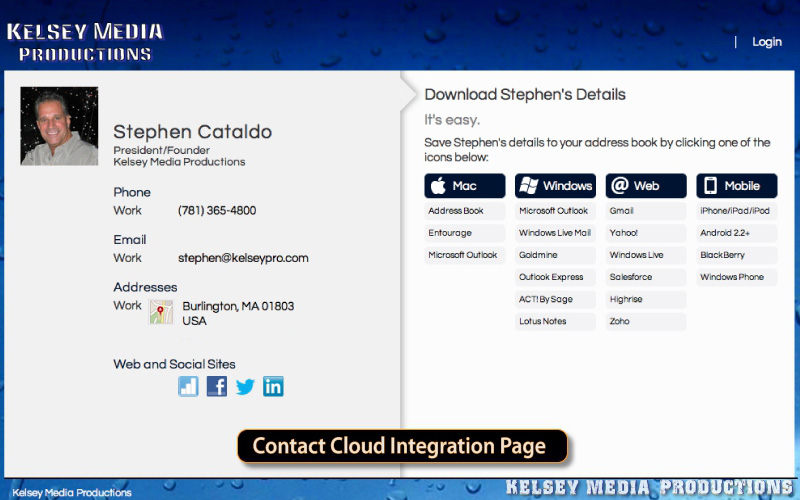Save details to Windows Live
This screenshot has width=800, height=500.
[x=646, y=255]
